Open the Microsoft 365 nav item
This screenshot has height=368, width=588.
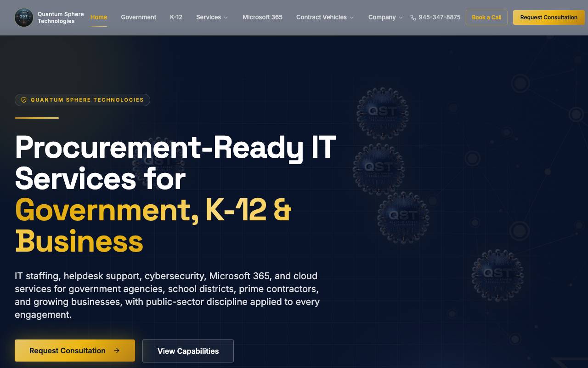(262, 17)
